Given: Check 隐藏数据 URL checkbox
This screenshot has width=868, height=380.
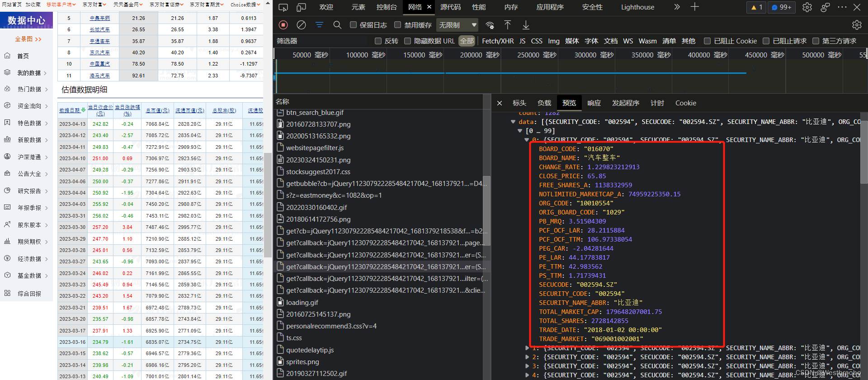Looking at the screenshot, I should pos(407,41).
